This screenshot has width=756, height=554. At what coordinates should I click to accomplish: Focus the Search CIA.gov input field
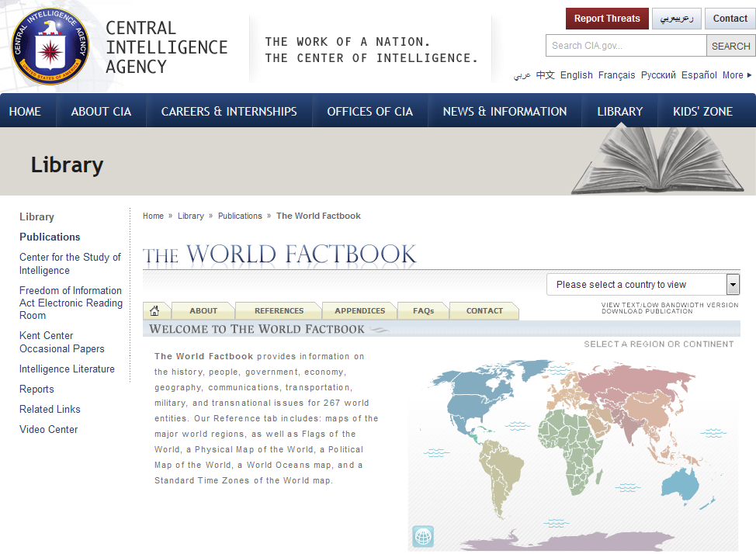[626, 46]
